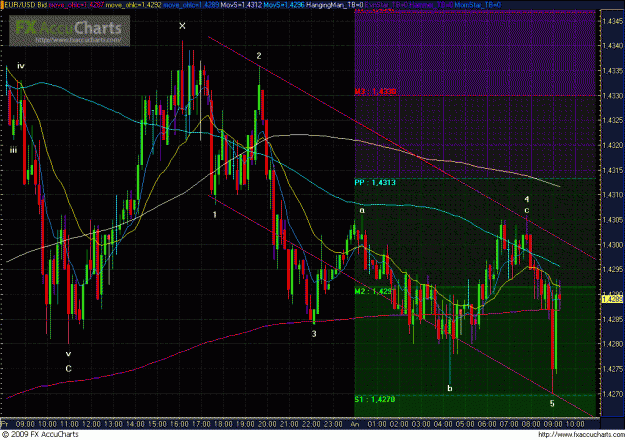Click the 06:00 time axis label
Viewport: 625px width, 440px height.
[x=487, y=424]
